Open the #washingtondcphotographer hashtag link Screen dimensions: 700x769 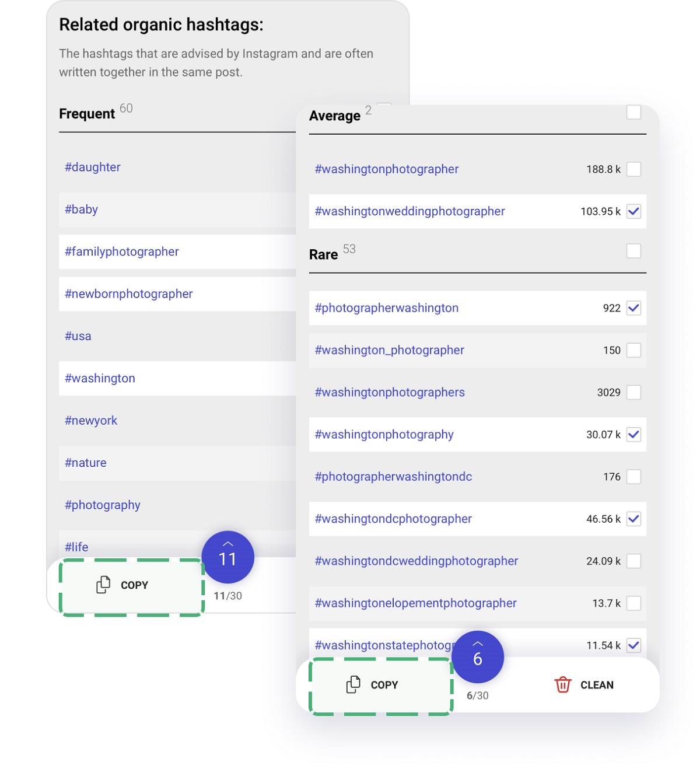[393, 519]
